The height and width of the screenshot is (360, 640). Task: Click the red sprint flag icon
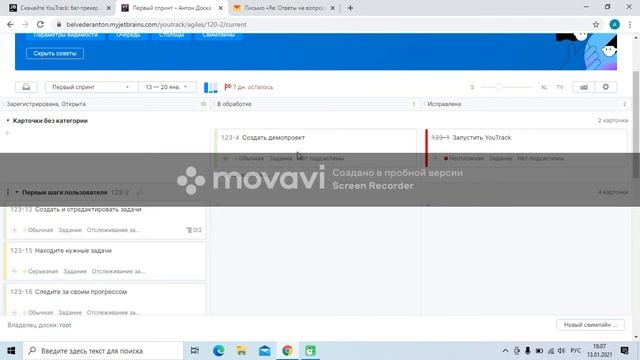point(228,87)
